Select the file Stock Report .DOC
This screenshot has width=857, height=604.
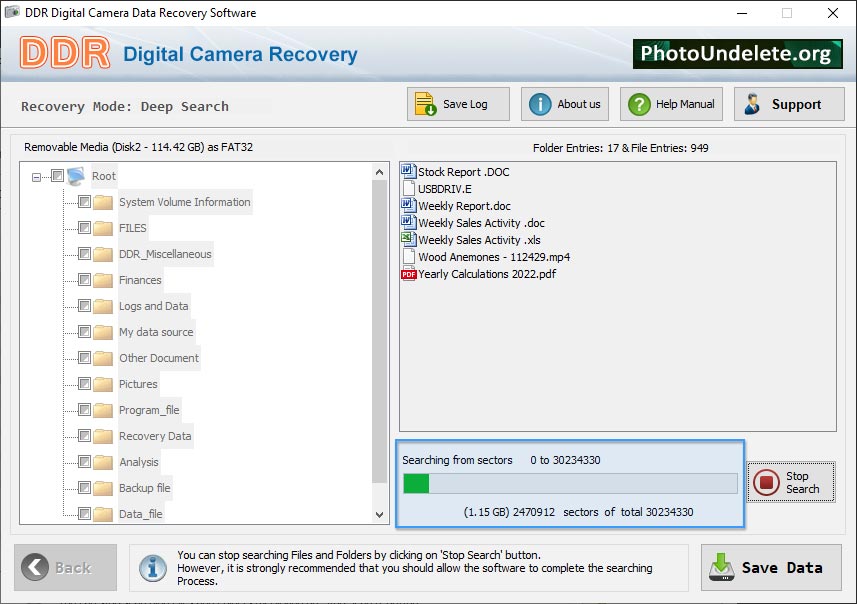click(x=463, y=172)
